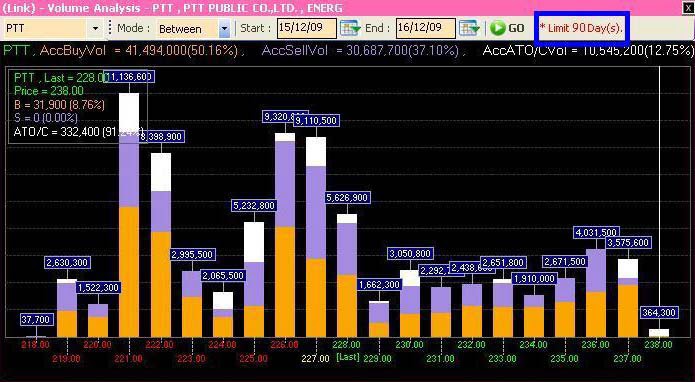695x382 pixels.
Task: Click the 4,031,500 volume label
Action: [x=596, y=232]
